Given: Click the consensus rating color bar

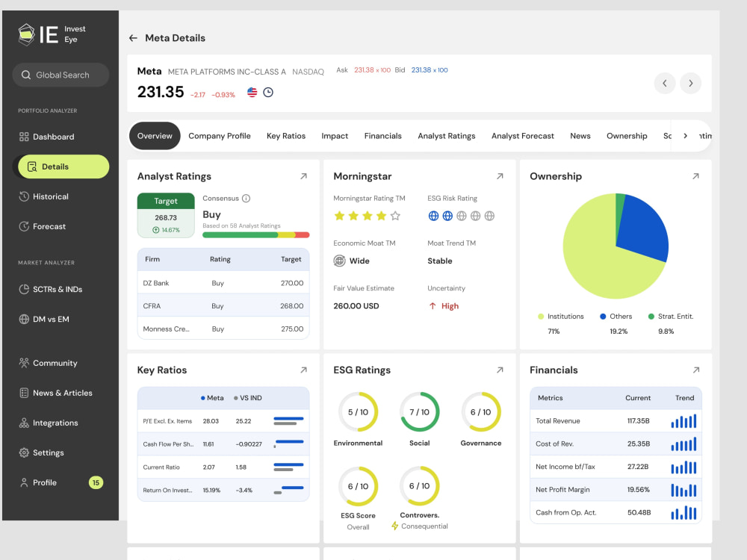Looking at the screenshot, I should [255, 234].
